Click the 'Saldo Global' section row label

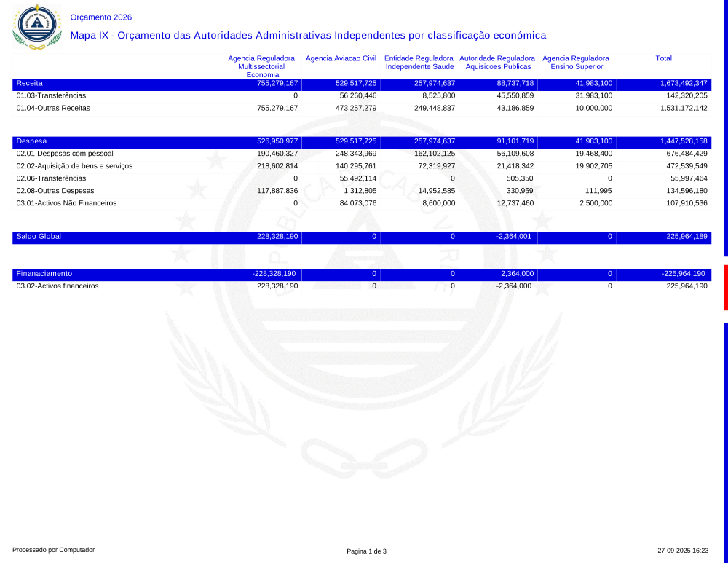(x=39, y=237)
